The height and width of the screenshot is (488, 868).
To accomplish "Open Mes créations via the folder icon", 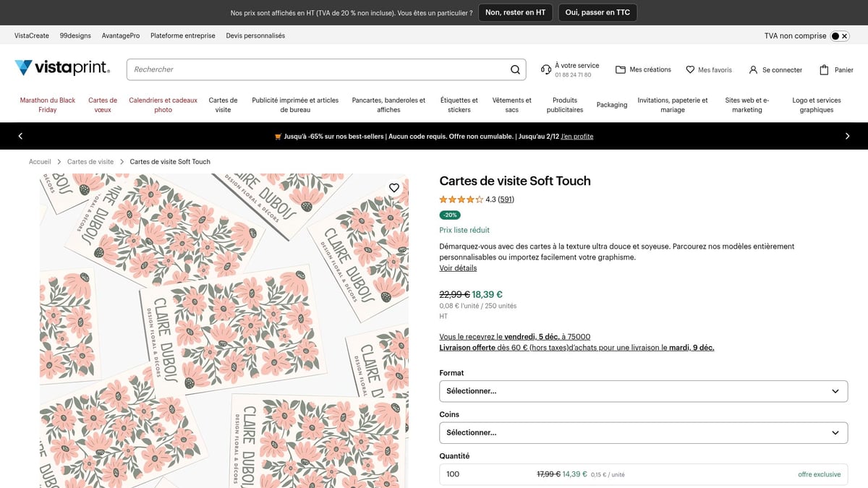I will [x=621, y=69].
